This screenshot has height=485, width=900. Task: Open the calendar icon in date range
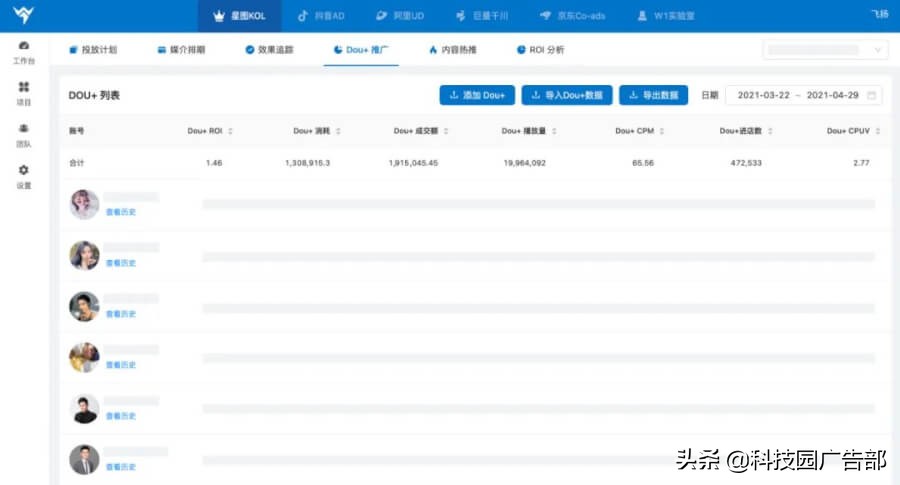click(871, 95)
